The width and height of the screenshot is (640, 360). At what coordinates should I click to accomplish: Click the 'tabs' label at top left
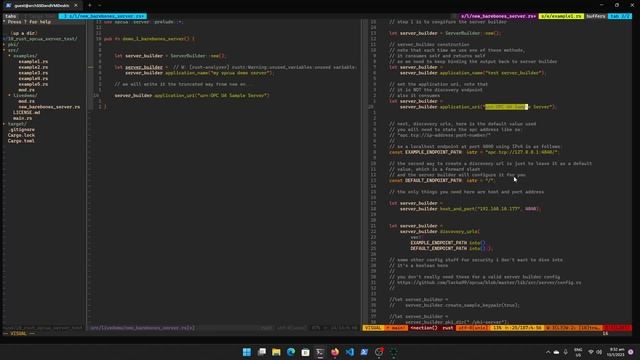(11, 16)
